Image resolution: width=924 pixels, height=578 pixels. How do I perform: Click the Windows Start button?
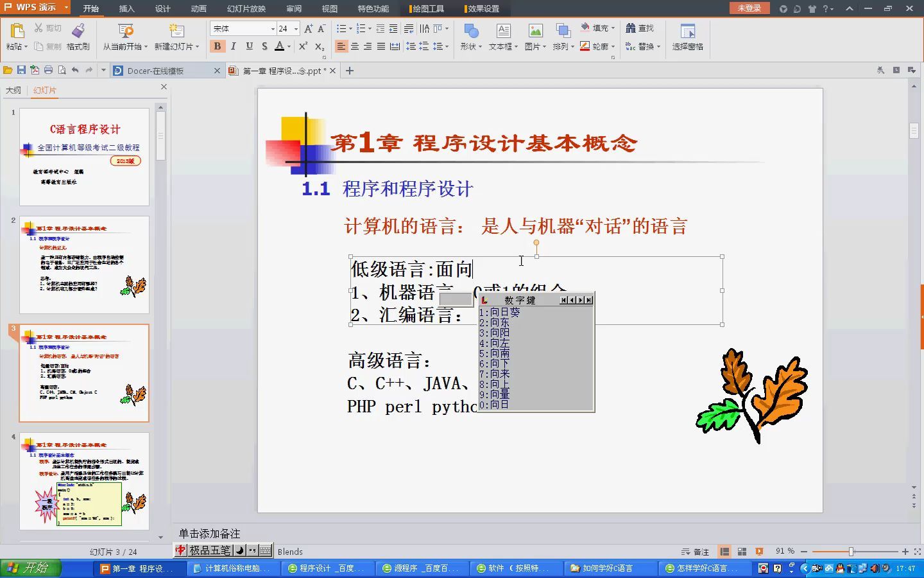pos(30,568)
